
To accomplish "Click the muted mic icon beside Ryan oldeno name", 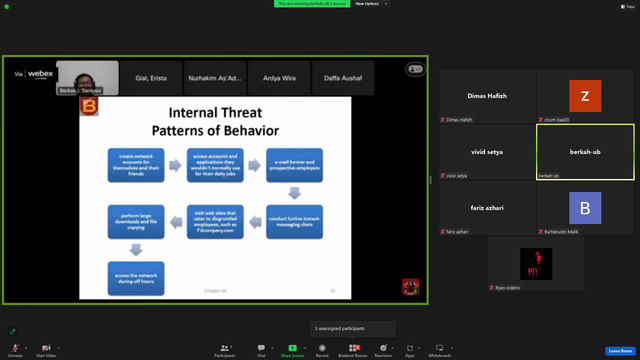I will tap(492, 288).
